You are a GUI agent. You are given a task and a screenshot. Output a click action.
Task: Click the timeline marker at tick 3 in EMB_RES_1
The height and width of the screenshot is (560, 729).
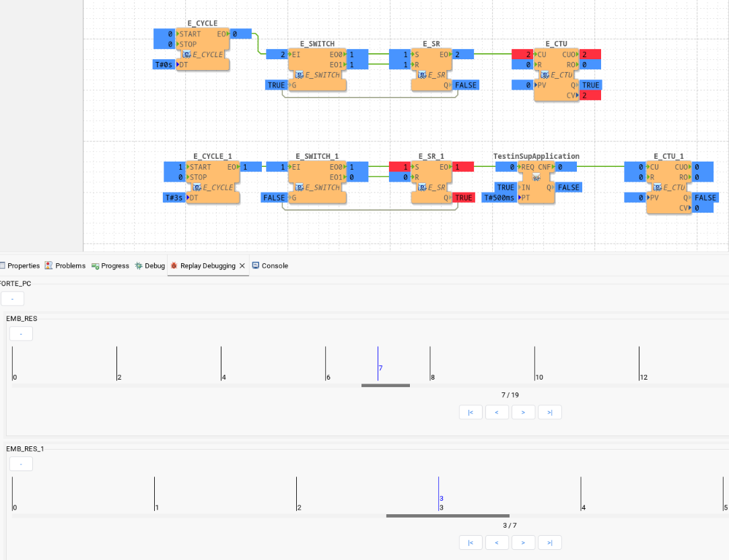point(438,493)
